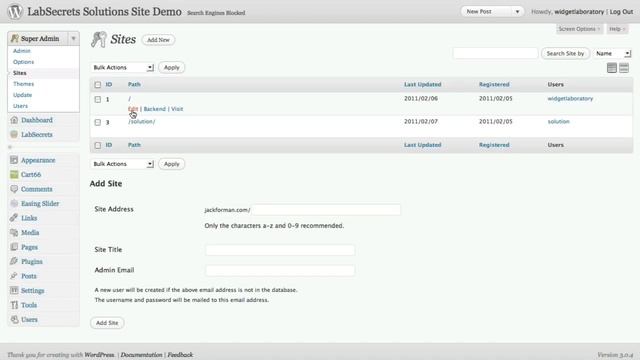Open the Themes submenu item
The image size is (640, 360).
(23, 84)
